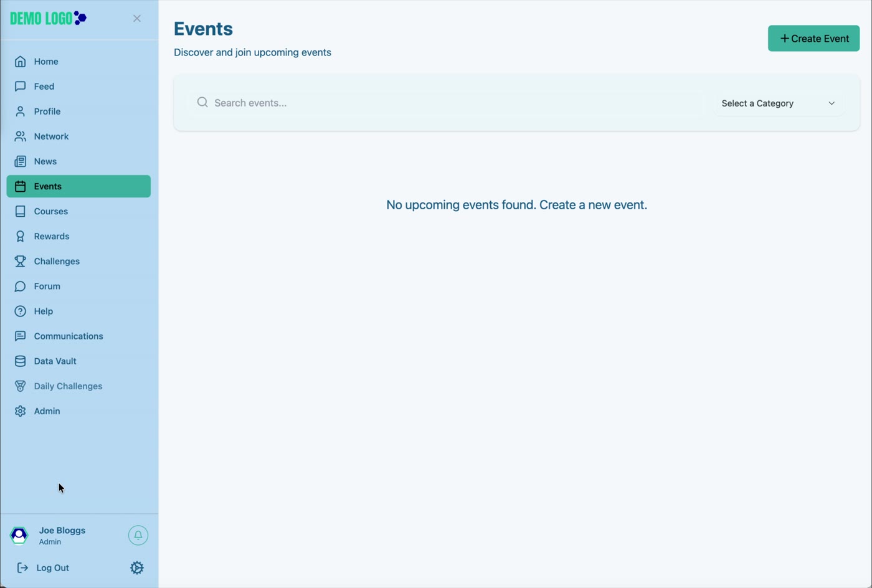This screenshot has height=588, width=872.
Task: Open the Select a Category dropdown
Action: click(778, 103)
